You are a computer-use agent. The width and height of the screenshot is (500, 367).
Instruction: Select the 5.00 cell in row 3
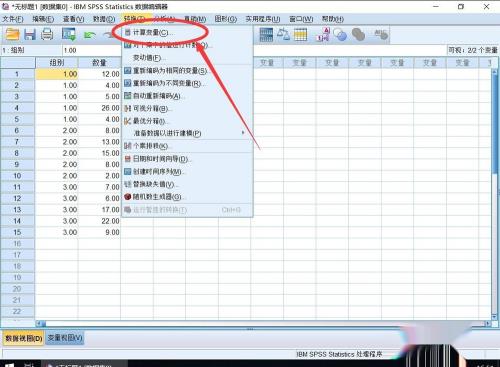pyautogui.click(x=99, y=97)
